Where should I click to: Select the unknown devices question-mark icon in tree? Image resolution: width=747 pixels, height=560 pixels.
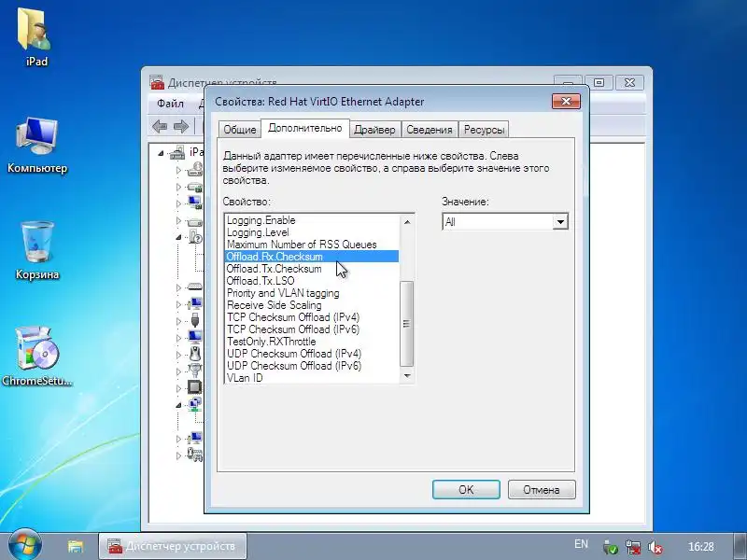(x=195, y=237)
